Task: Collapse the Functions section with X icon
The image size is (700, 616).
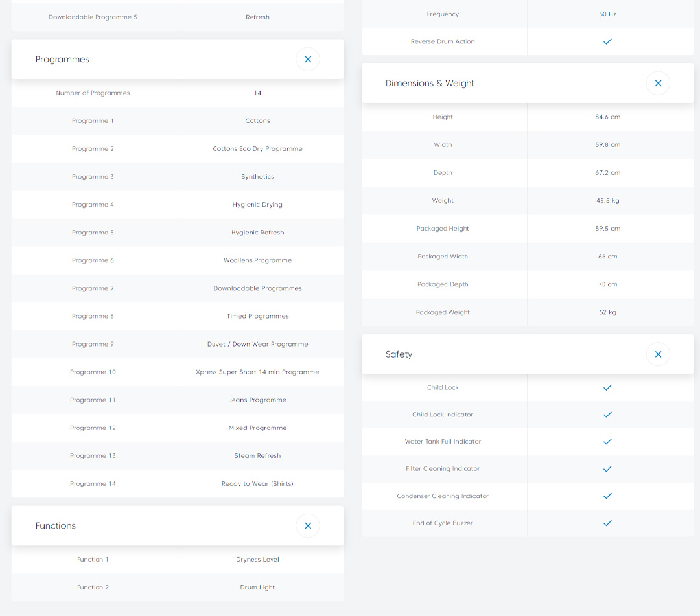Action: (308, 526)
